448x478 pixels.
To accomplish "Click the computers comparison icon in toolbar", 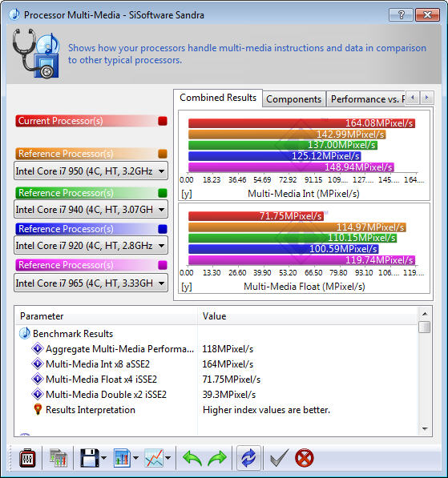I will click(x=59, y=458).
